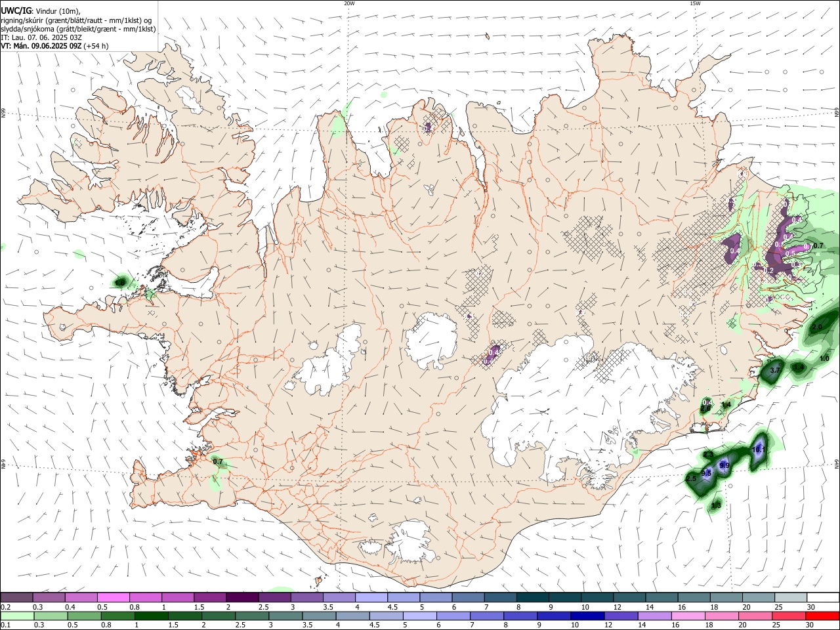Screen dimensions: 840x630
Task: Click the 9.5 precipitation value on the map
Action: click(707, 473)
